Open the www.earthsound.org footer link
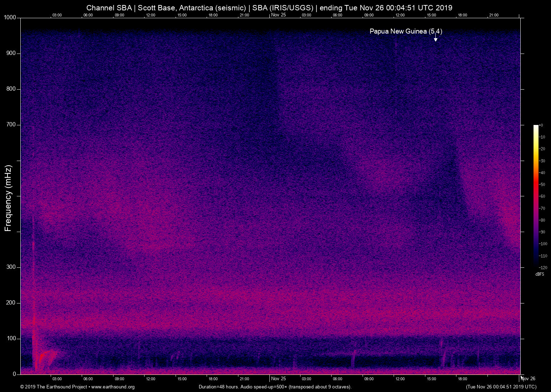 click(113, 387)
